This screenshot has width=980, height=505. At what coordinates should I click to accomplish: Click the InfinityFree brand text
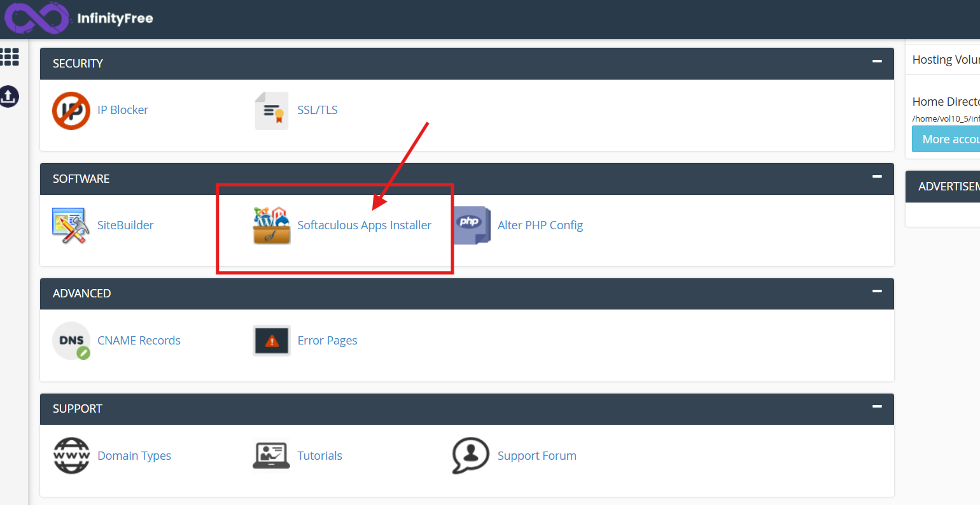coord(115,18)
